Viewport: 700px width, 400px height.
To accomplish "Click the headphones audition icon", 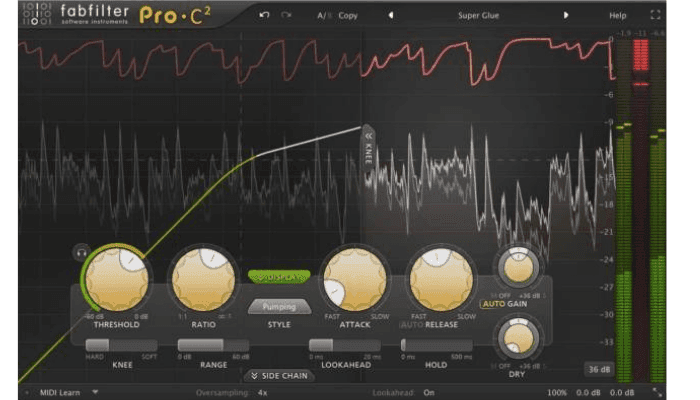I will click(81, 253).
